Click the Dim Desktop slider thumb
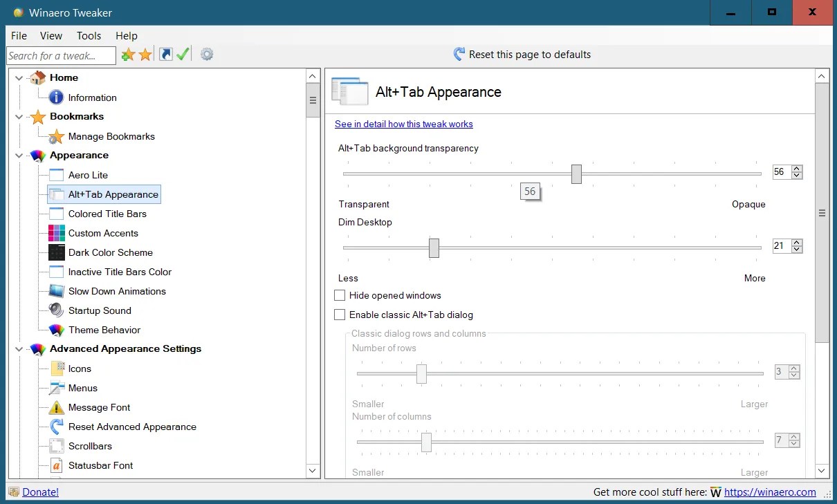837x504 pixels. (434, 248)
